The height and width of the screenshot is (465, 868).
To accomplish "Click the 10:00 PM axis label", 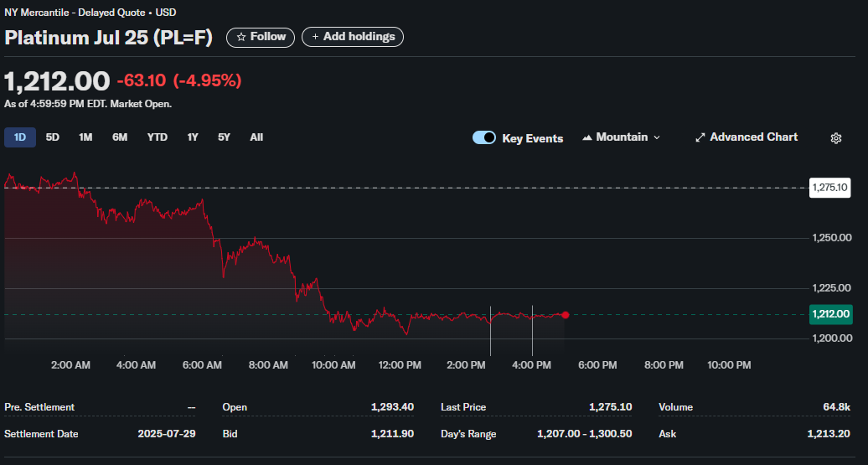I will coord(729,365).
